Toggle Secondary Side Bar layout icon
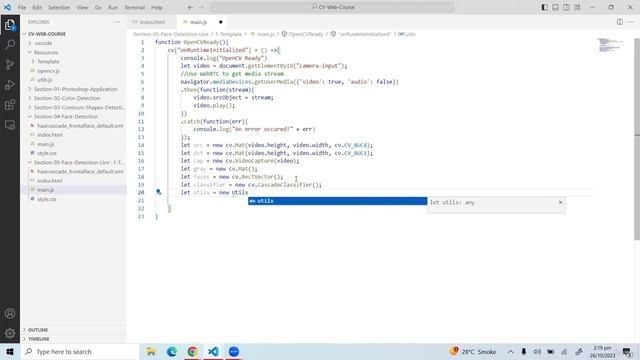This screenshot has width=640, height=360. (566, 7)
